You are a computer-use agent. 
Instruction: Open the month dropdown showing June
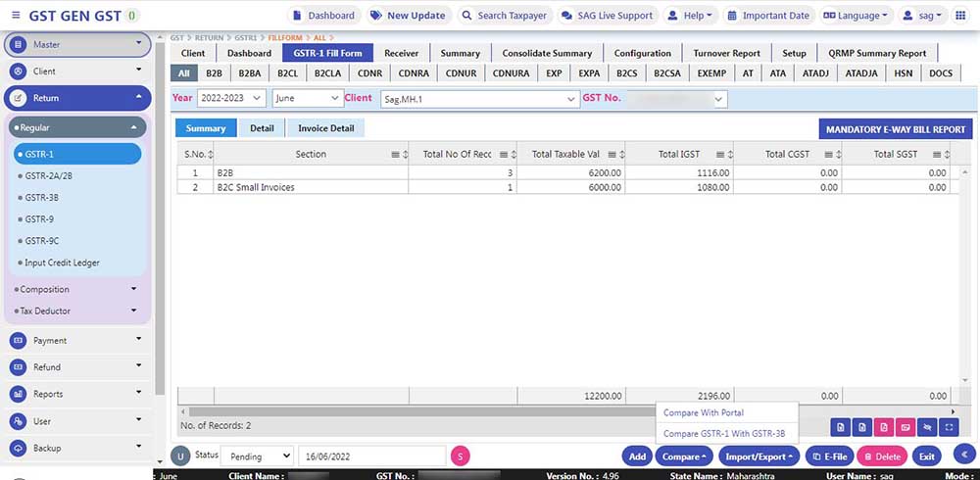point(308,99)
